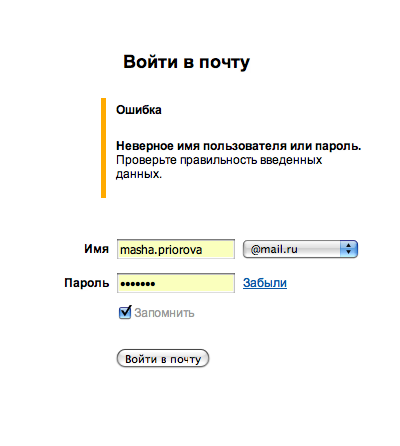This screenshot has width=400, height=446.
Task: Click the blue arrows on domain selector
Action: click(349, 249)
